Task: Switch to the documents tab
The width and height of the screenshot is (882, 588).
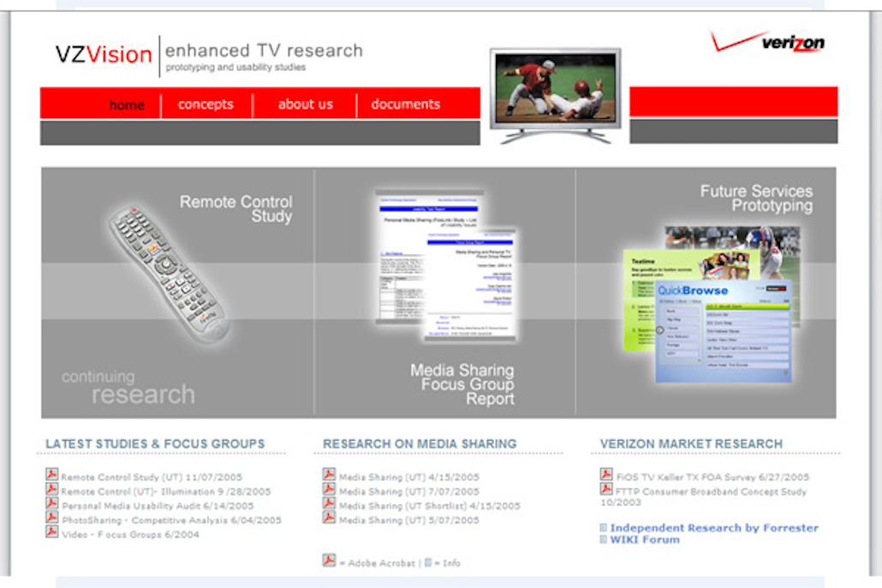Action: click(x=405, y=104)
